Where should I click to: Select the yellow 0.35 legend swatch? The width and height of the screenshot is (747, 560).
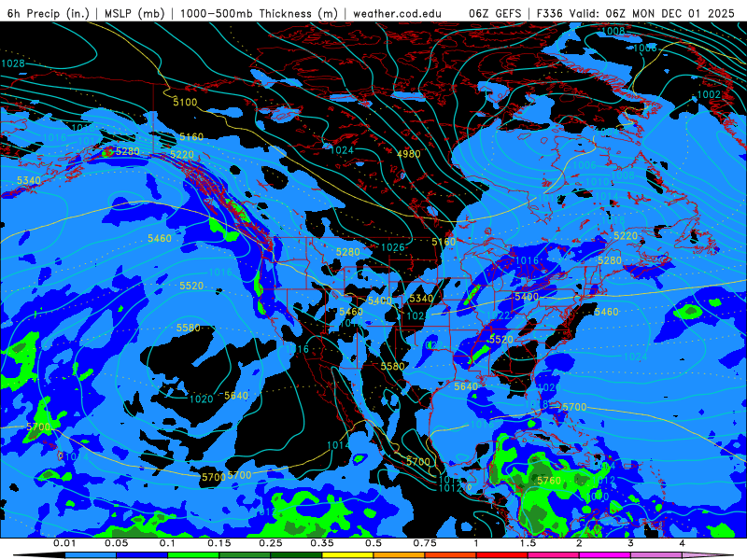(x=347, y=555)
